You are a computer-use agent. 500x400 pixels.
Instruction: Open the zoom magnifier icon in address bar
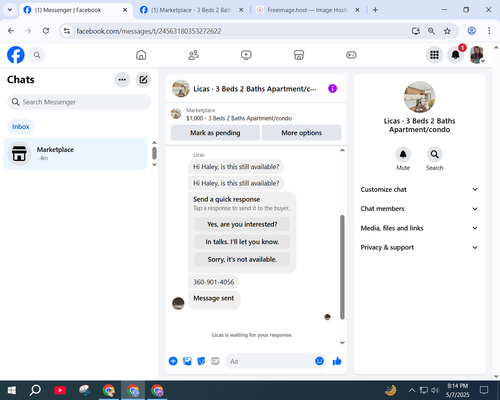431,31
